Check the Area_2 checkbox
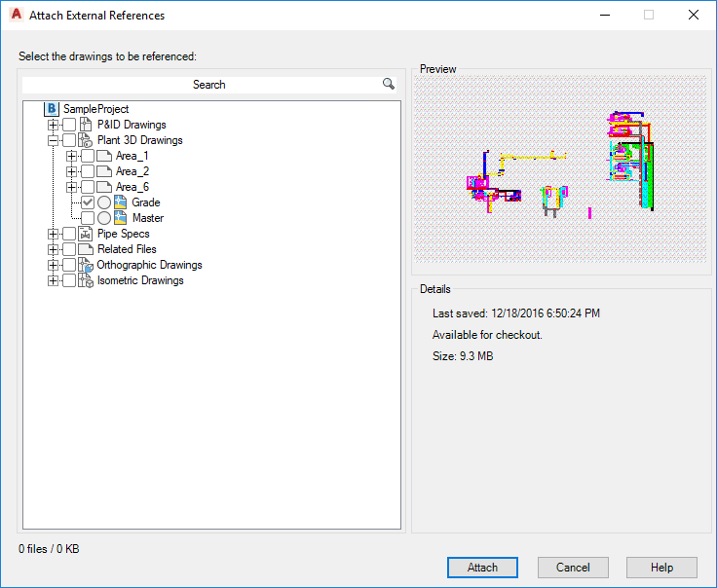The height and width of the screenshot is (588, 717). (x=88, y=171)
